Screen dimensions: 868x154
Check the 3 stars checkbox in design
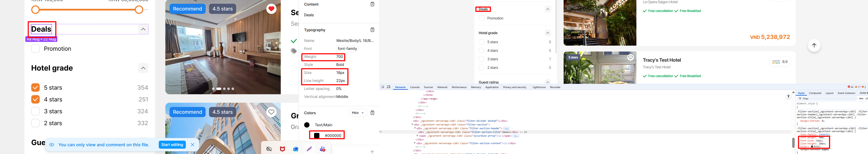pyautogui.click(x=35, y=111)
